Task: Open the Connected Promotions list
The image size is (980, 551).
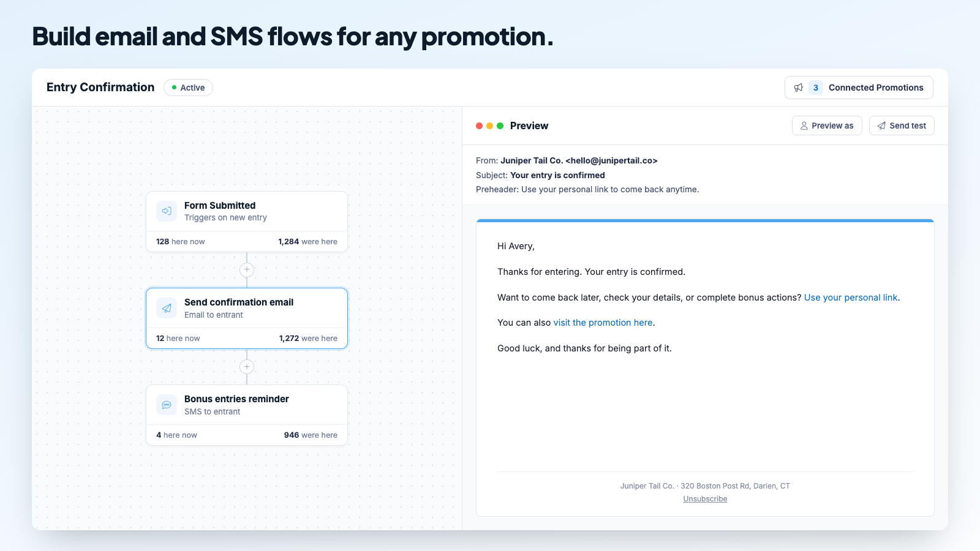Action: click(x=859, y=88)
